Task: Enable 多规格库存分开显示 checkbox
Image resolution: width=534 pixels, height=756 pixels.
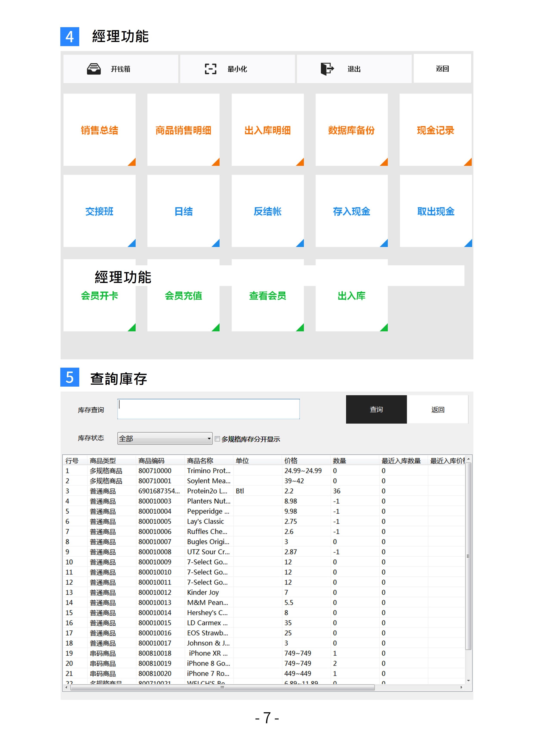Action: tap(217, 439)
